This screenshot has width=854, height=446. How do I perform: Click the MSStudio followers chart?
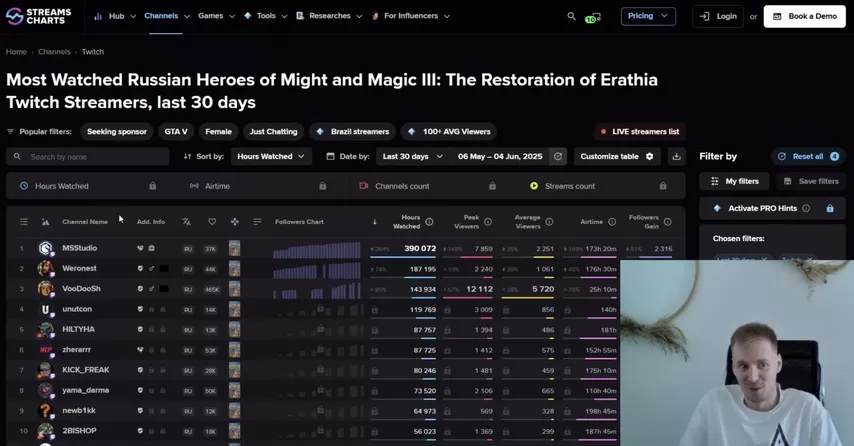point(316,249)
